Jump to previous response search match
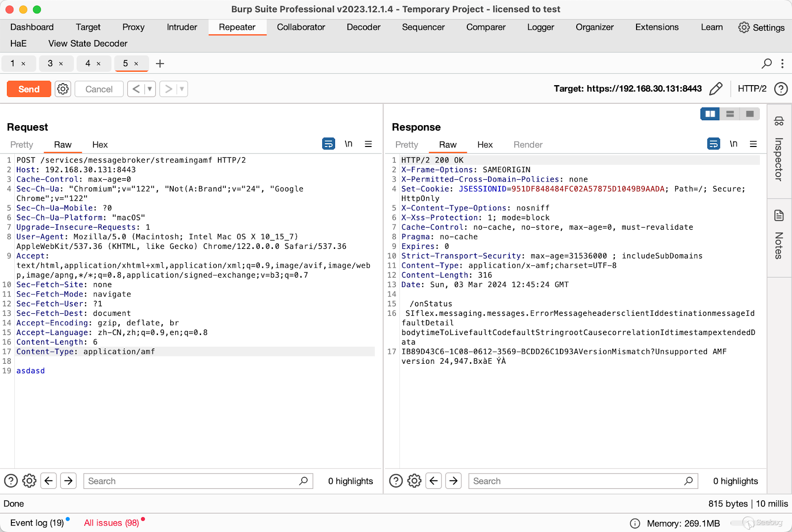Screen dimensions: 792x532 click(x=434, y=481)
